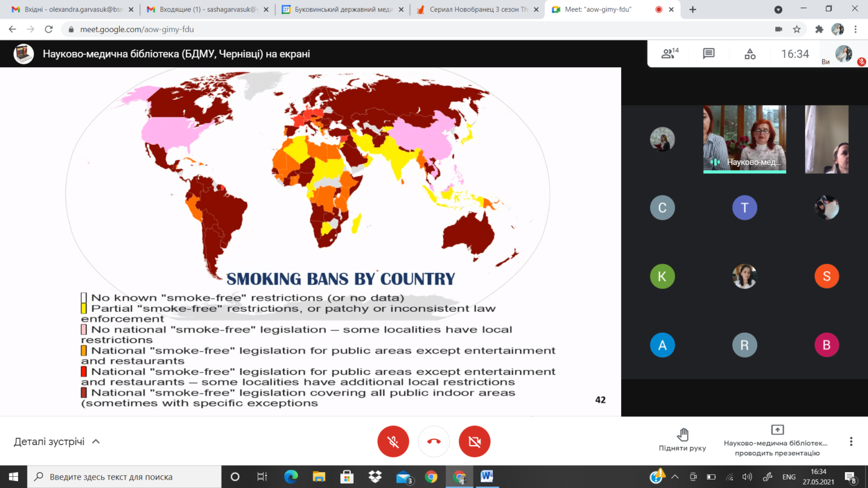Click the dark red legend color swatch
The image size is (868, 488).
pos(84,393)
